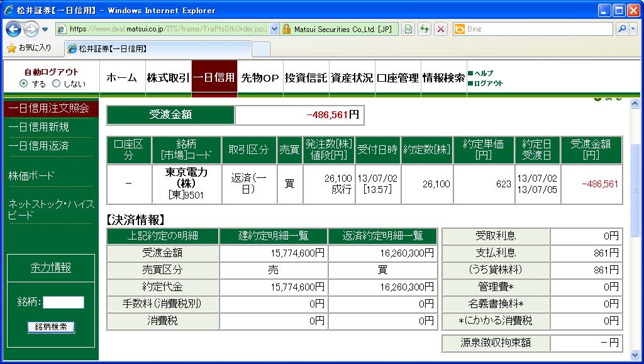This screenshot has height=364, width=644.
Task: Open the 余力情報 link
Action: click(51, 268)
